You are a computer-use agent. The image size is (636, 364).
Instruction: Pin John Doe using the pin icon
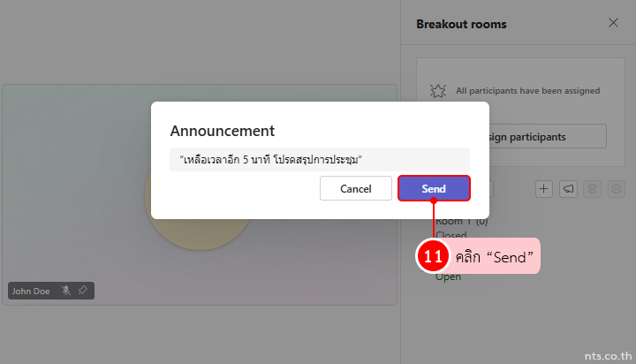point(82,290)
